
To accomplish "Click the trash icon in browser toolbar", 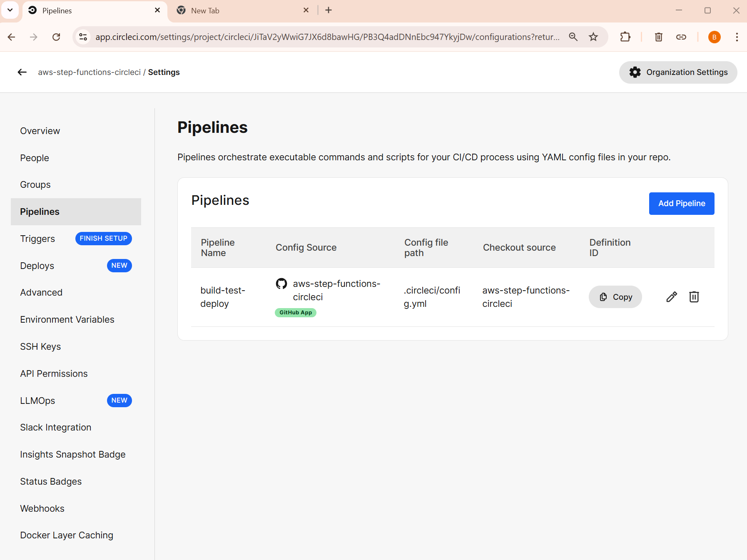I will (658, 37).
